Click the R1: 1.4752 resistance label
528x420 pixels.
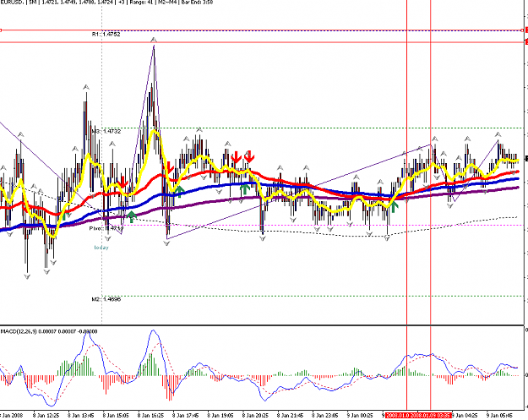coord(106,35)
